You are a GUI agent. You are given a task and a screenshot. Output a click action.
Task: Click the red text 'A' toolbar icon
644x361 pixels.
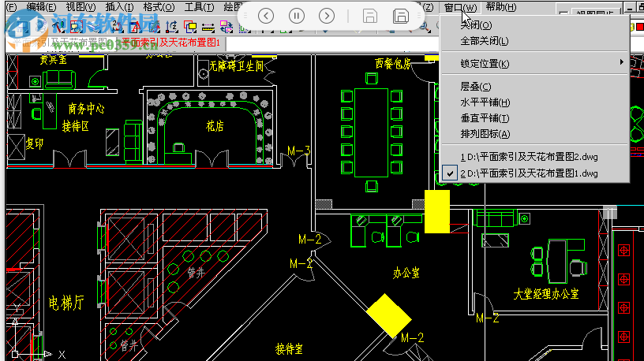(x=135, y=28)
